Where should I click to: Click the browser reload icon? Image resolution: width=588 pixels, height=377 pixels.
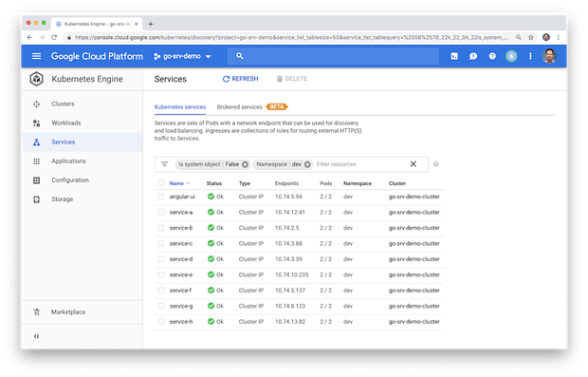(x=54, y=37)
